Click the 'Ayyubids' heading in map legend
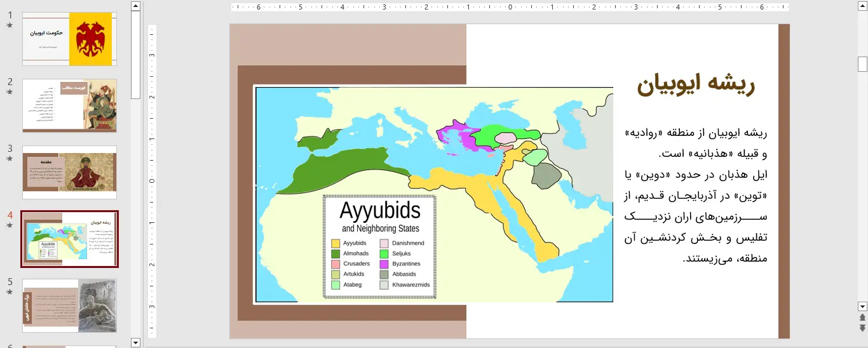This screenshot has height=348, width=868. click(380, 210)
